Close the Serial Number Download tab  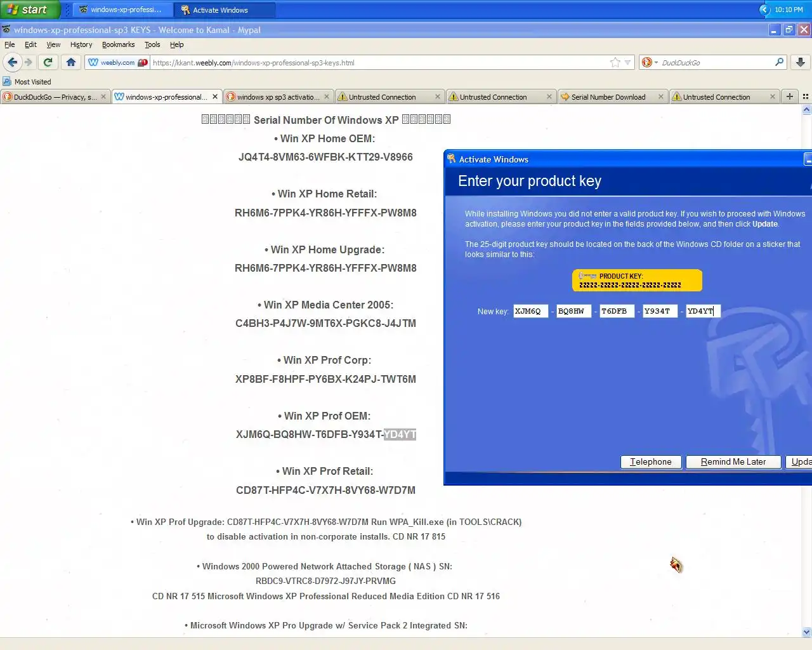click(x=661, y=97)
